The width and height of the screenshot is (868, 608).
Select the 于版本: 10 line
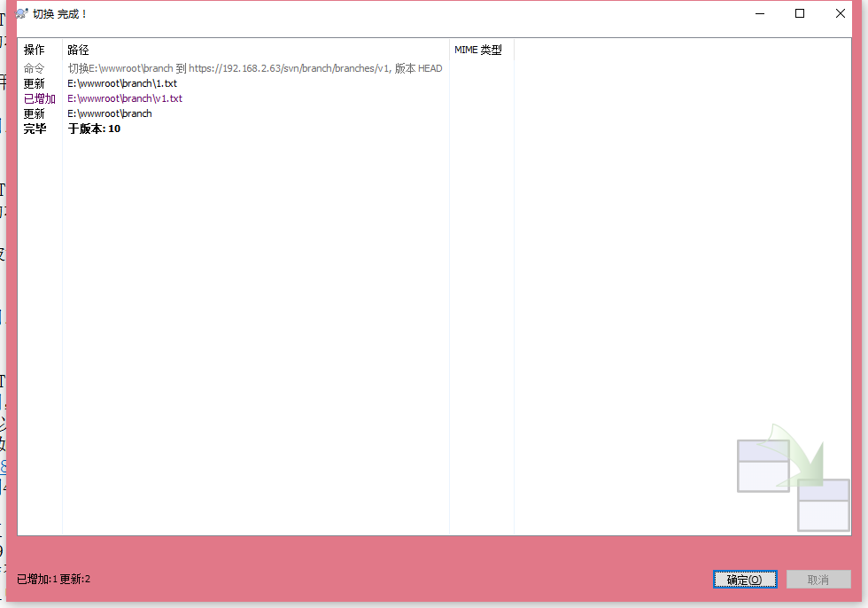94,129
